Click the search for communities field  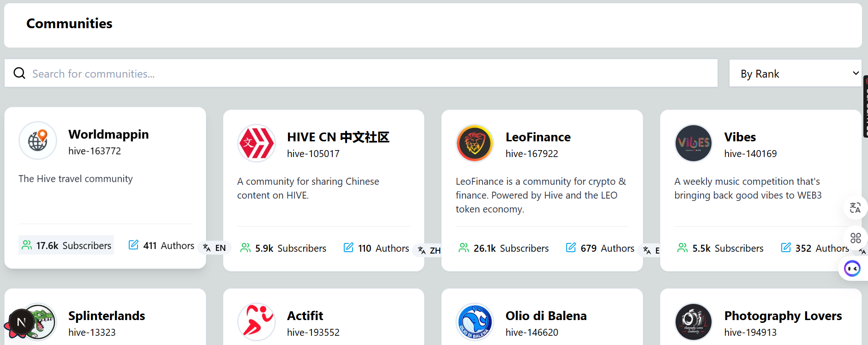tap(369, 73)
